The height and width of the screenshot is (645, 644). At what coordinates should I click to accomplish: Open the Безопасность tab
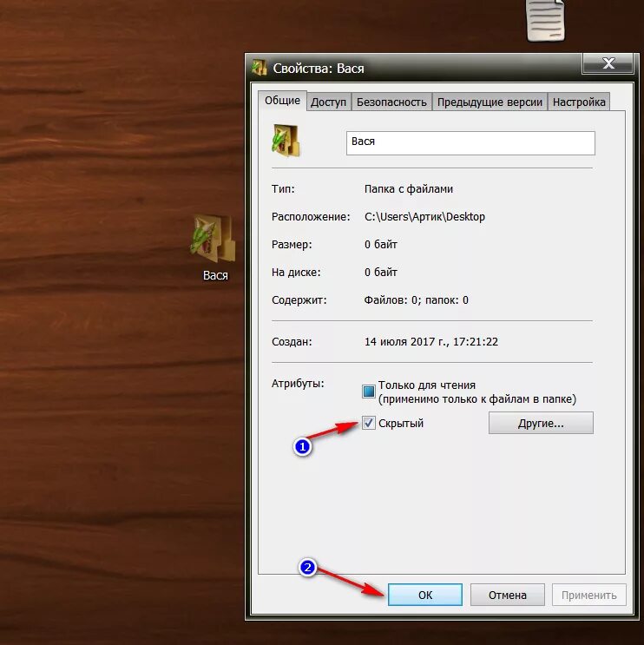tap(391, 102)
